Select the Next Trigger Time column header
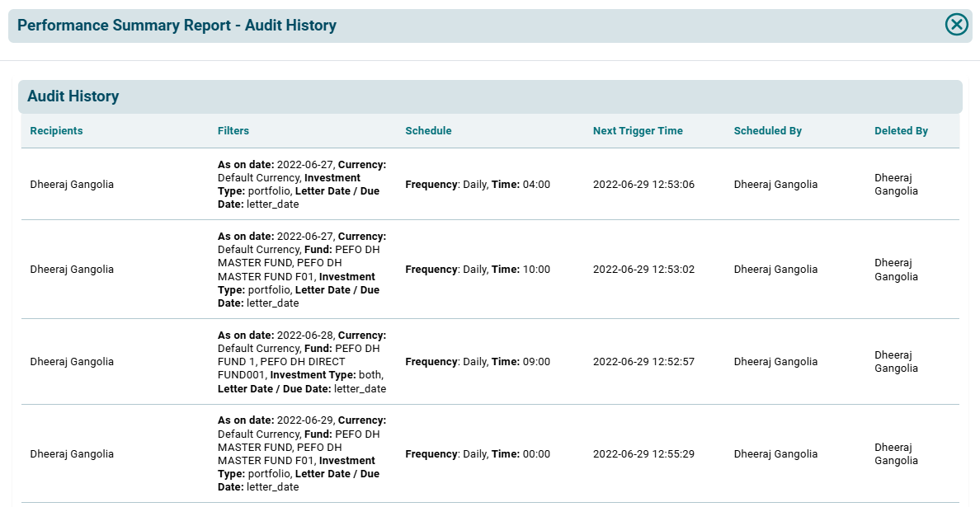Image resolution: width=980 pixels, height=507 pixels. pyautogui.click(x=637, y=131)
